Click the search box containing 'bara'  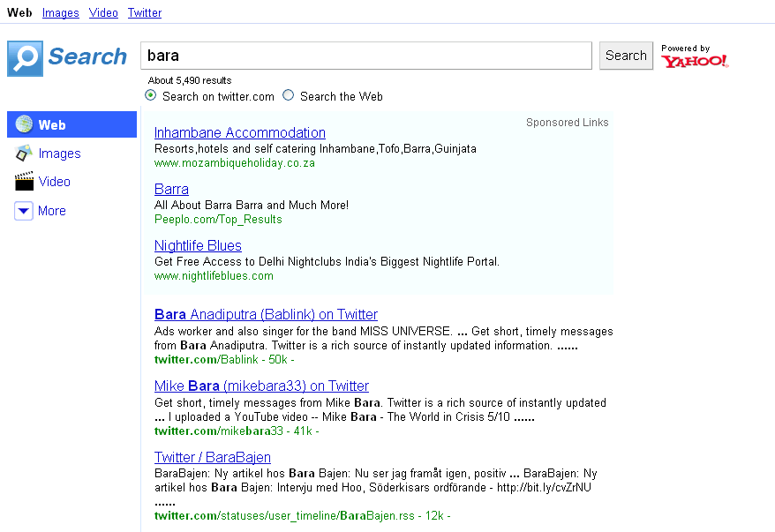pos(365,56)
